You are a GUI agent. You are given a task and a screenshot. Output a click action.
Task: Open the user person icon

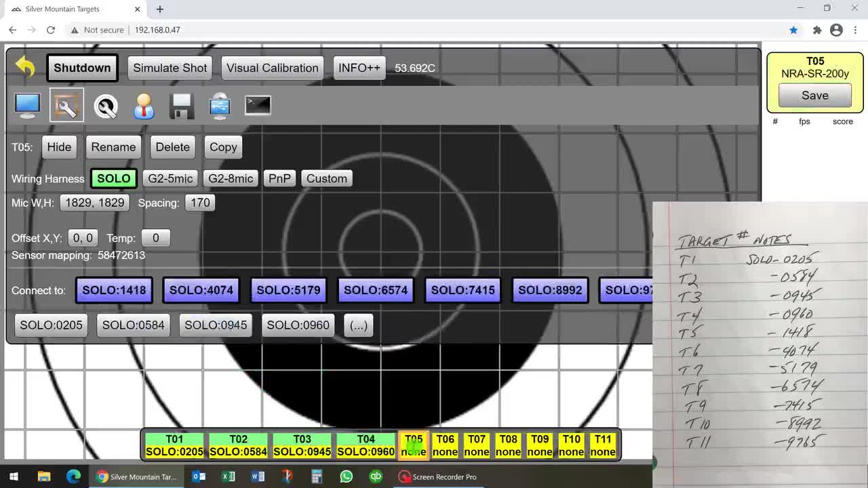point(144,106)
